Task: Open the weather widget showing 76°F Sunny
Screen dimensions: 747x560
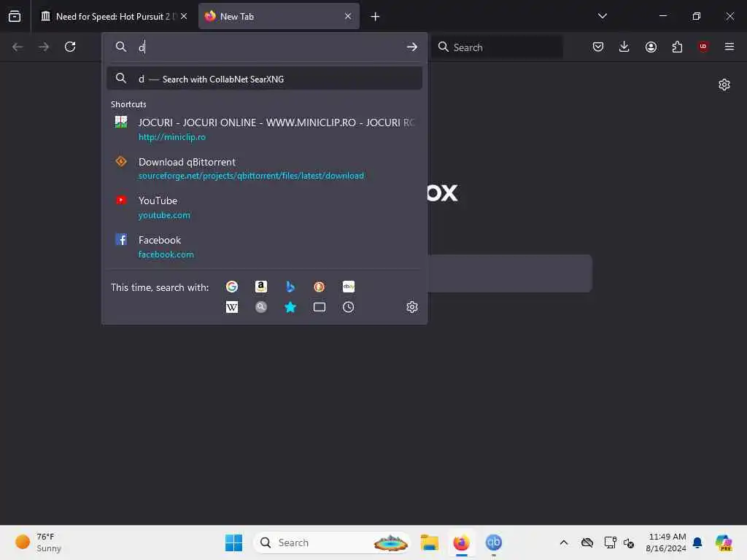Action: [38, 542]
